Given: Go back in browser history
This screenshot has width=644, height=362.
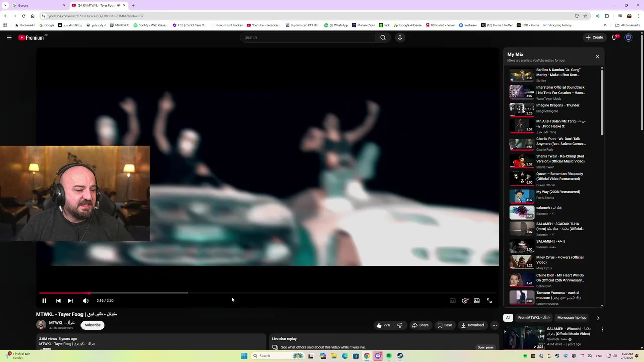Looking at the screenshot, I should click(x=6, y=16).
